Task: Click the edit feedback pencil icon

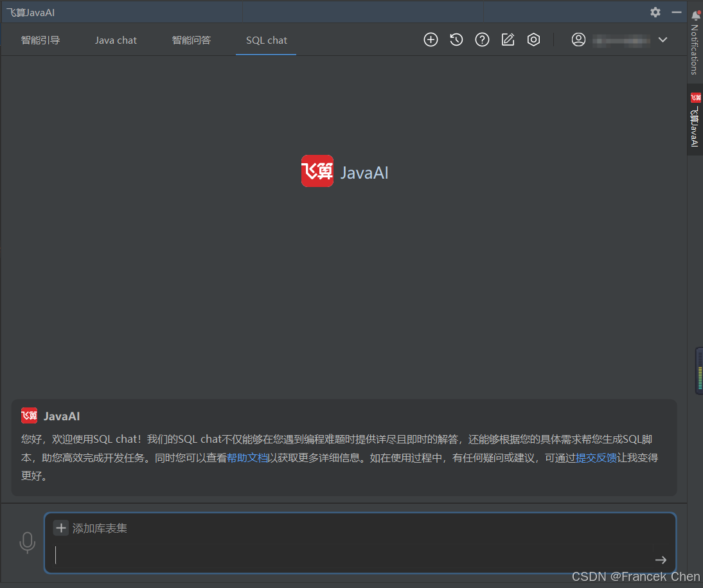Action: pos(508,40)
